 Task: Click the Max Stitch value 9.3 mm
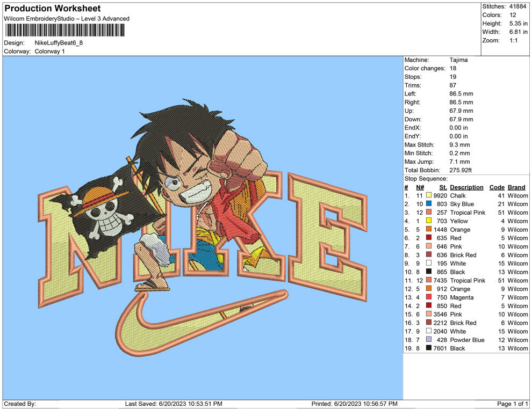[x=460, y=145]
